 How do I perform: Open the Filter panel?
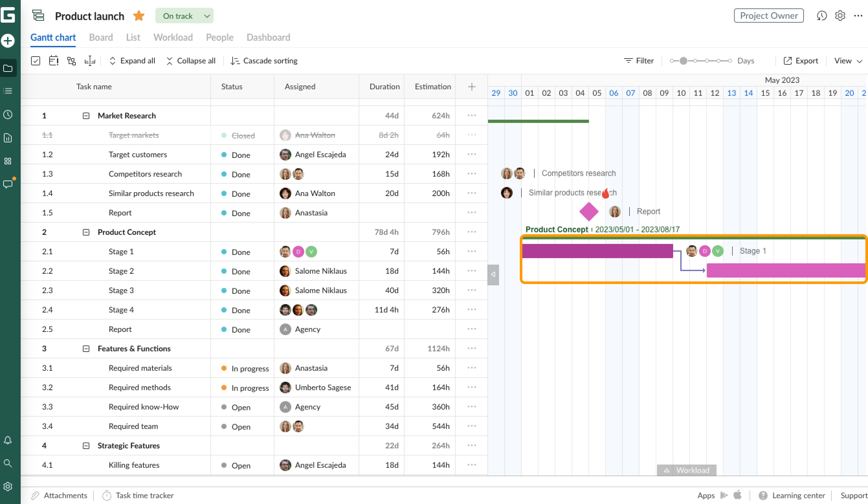(639, 60)
